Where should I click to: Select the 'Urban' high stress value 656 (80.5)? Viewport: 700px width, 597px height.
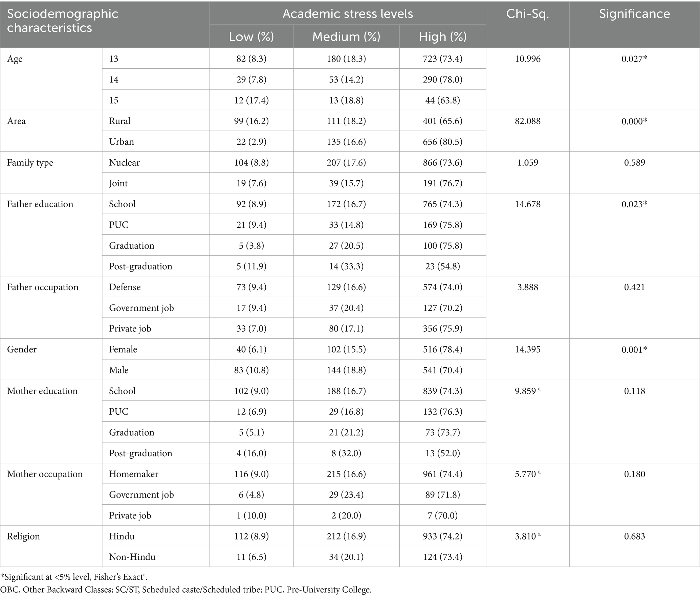pos(442,142)
